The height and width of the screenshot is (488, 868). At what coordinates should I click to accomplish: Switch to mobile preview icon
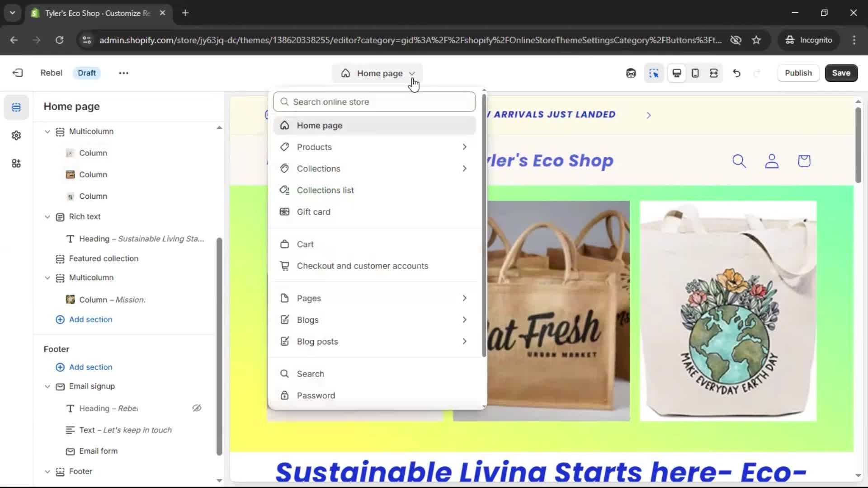(x=695, y=73)
